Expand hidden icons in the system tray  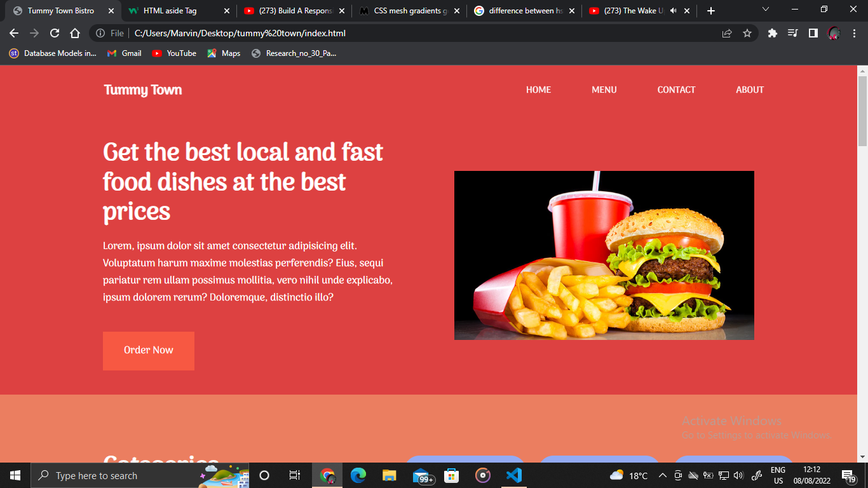click(x=661, y=475)
